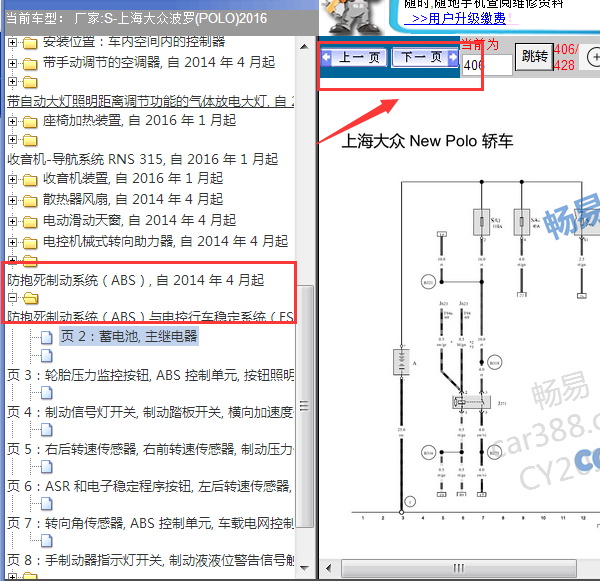Click folder icon of 收音机装置
This screenshot has width=600, height=581.
[30, 180]
